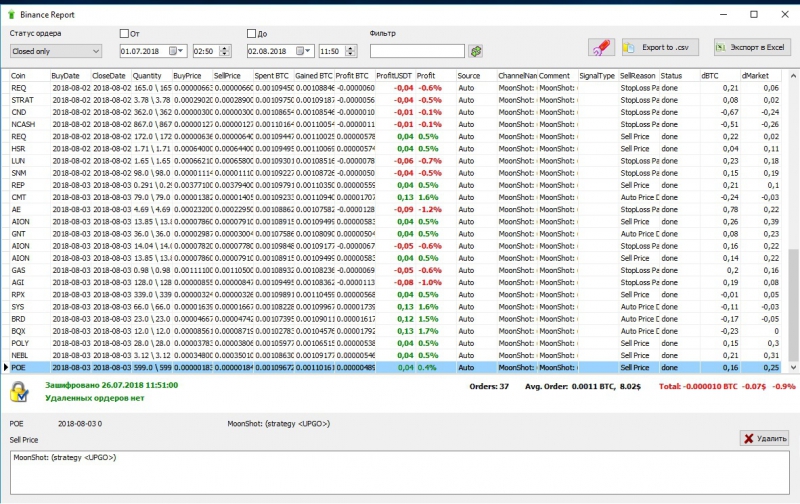
Task: Click the Binance Report title bar icon
Action: pyautogui.click(x=12, y=14)
